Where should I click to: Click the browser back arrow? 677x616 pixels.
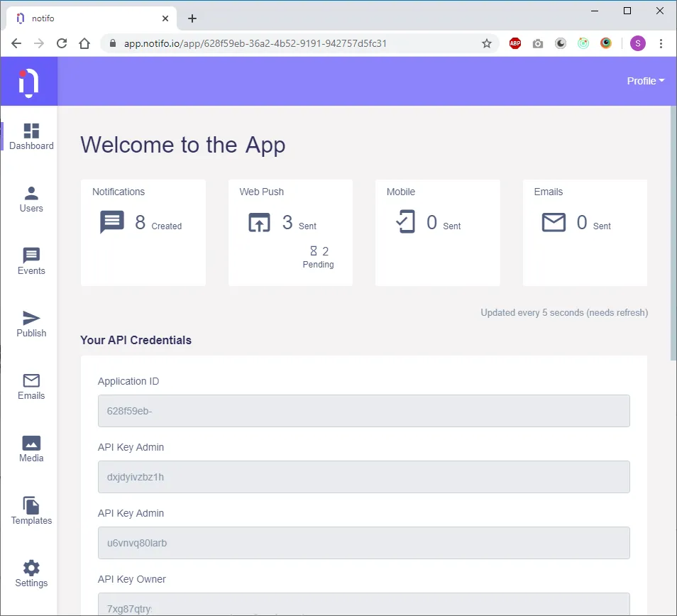16,43
